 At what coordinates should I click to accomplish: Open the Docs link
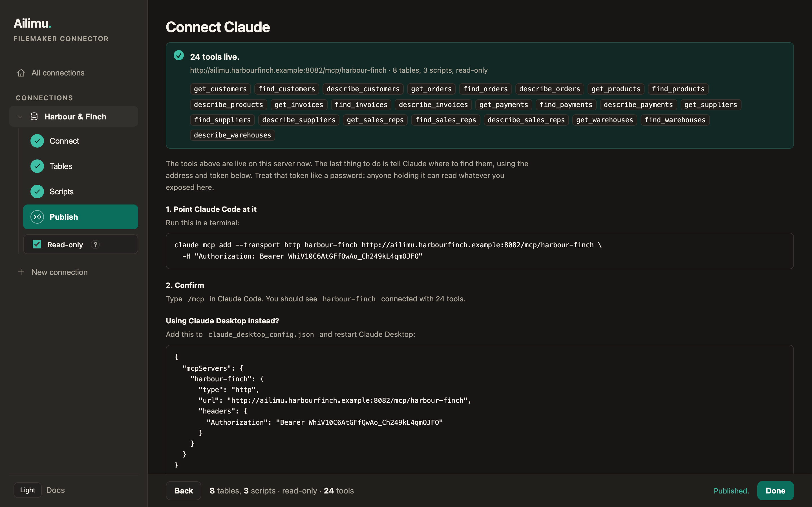click(x=55, y=490)
